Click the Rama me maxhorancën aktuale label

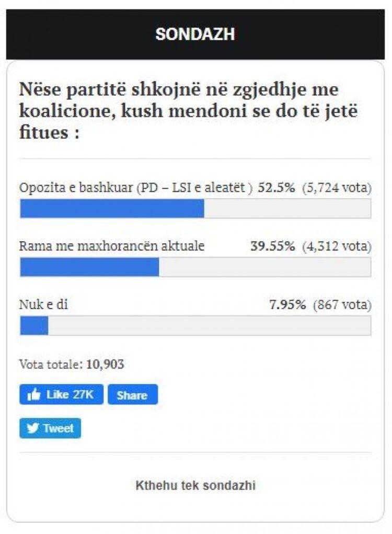click(x=112, y=246)
